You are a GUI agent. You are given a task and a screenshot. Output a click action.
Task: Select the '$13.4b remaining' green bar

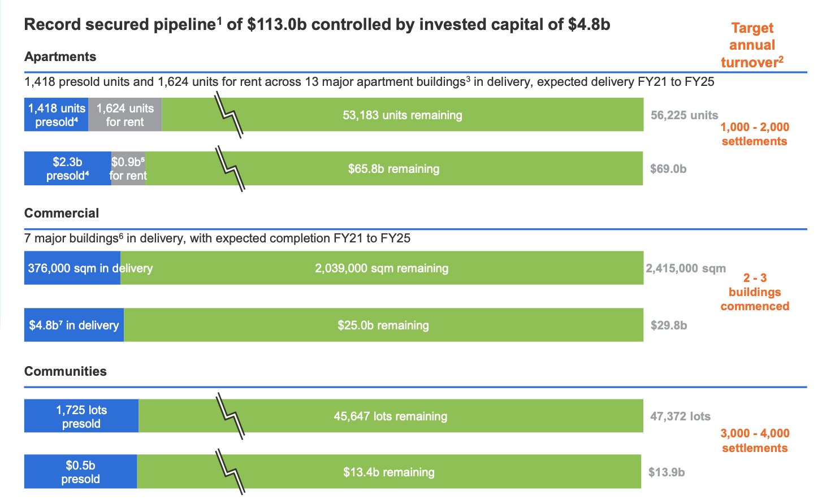(x=388, y=472)
